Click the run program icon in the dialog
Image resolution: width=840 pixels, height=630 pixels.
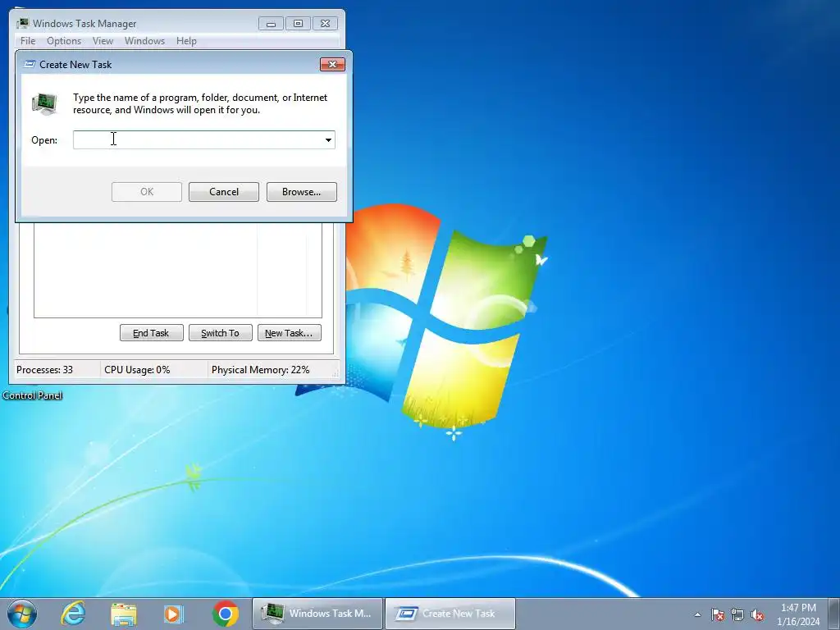[x=44, y=103]
